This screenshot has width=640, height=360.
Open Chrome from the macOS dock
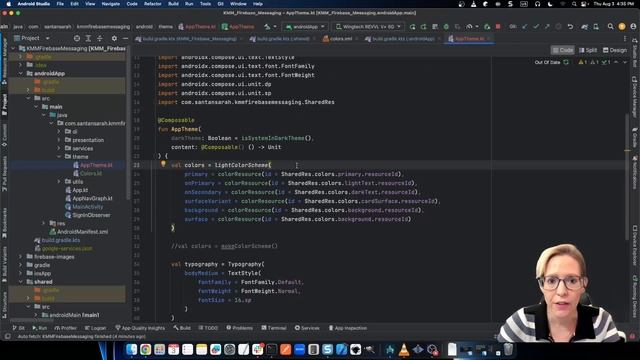pyautogui.click(x=145, y=349)
